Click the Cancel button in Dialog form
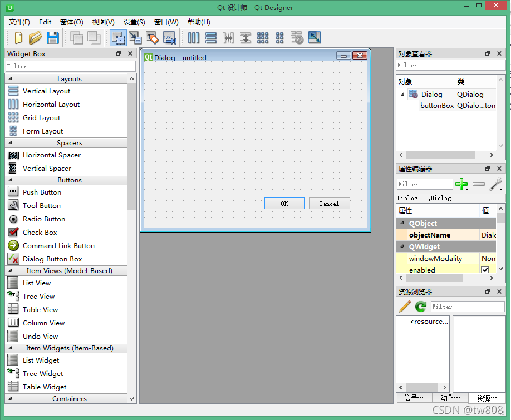 point(330,204)
